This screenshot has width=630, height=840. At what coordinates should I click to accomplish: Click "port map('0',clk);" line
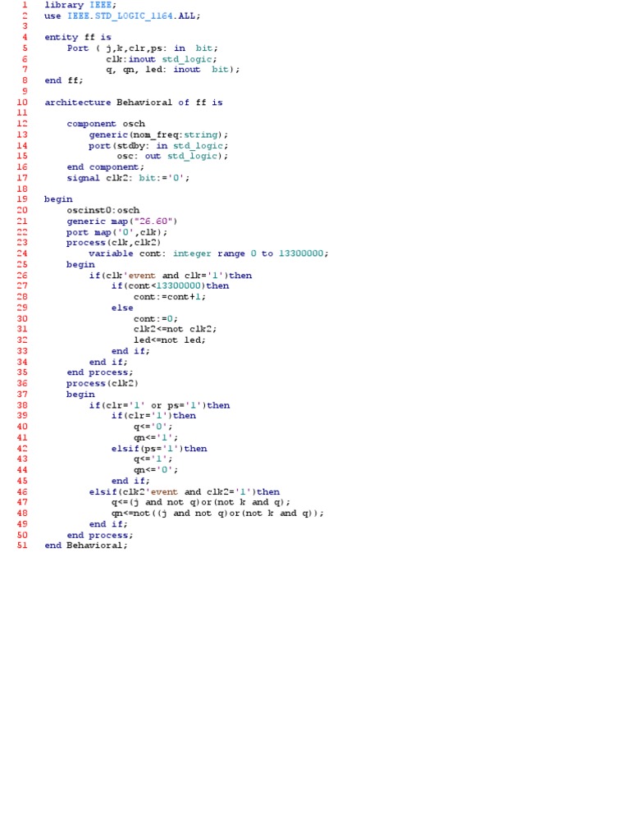click(116, 232)
